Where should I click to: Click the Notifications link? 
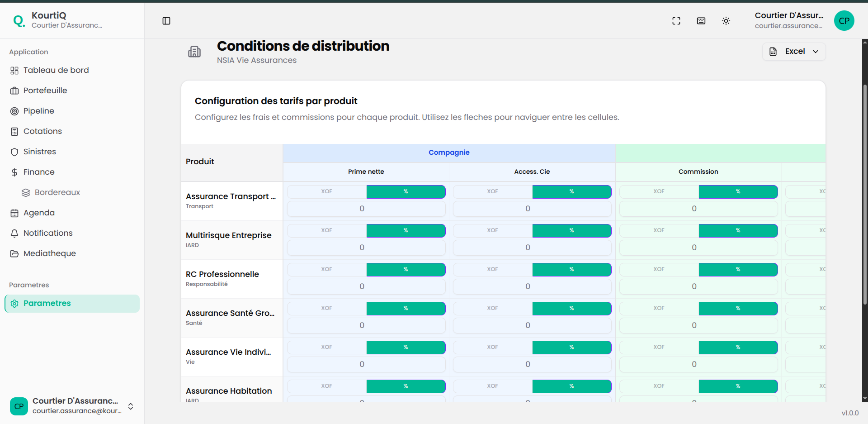pos(48,233)
